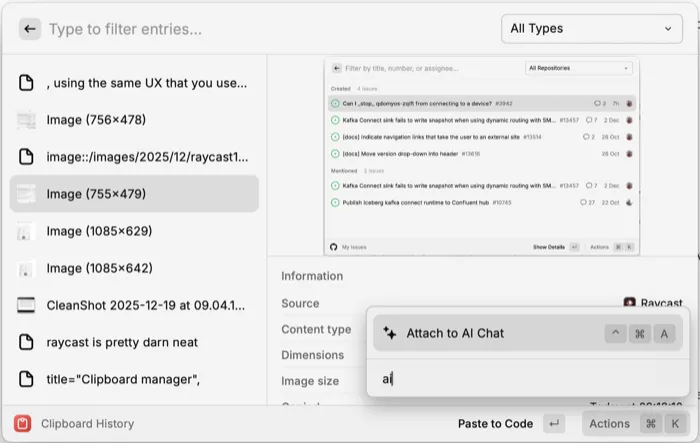Click the Enter key icon beside Paste to Code

pos(553,423)
